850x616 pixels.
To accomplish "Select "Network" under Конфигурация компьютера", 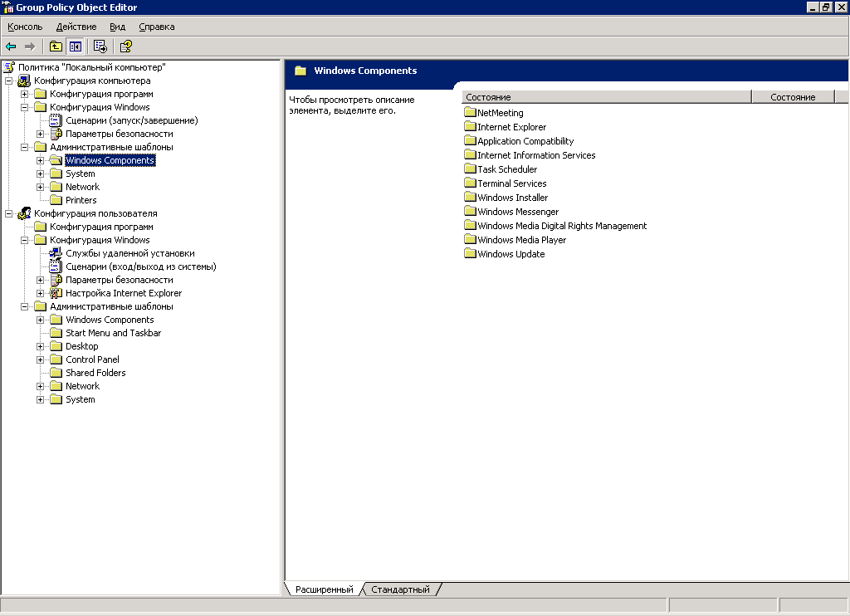I will click(x=82, y=187).
